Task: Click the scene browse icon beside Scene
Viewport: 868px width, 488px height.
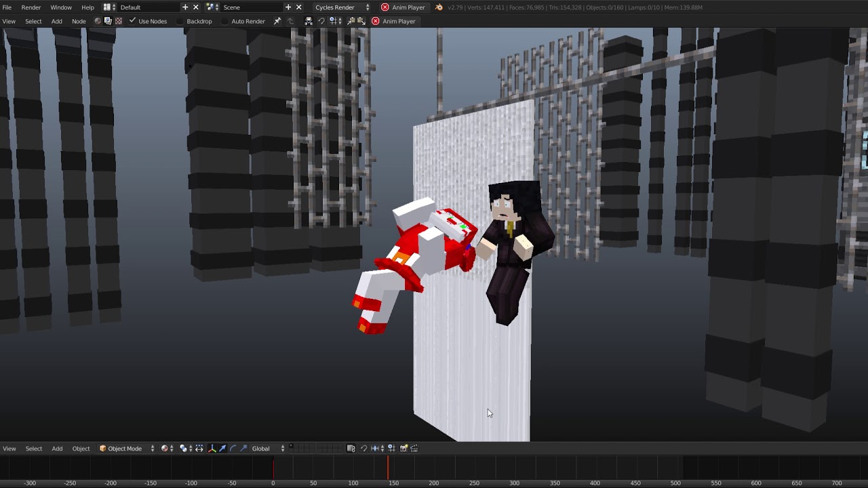Action: tap(211, 7)
